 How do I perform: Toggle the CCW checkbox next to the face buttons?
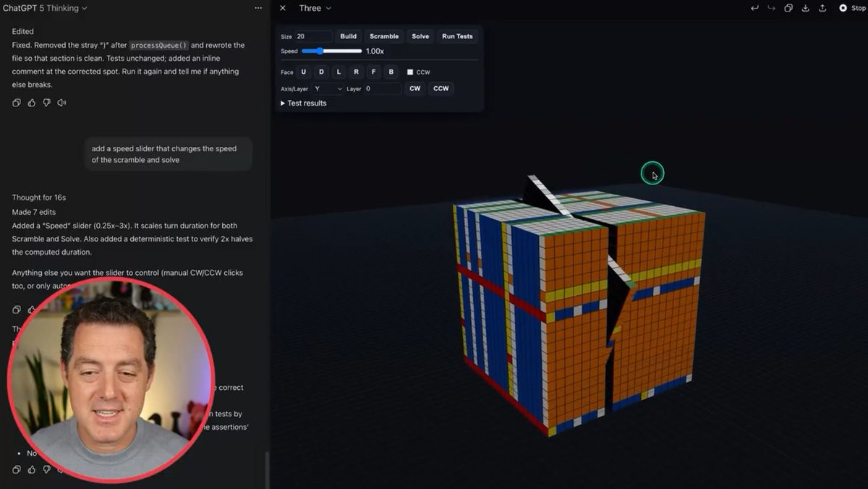click(410, 72)
